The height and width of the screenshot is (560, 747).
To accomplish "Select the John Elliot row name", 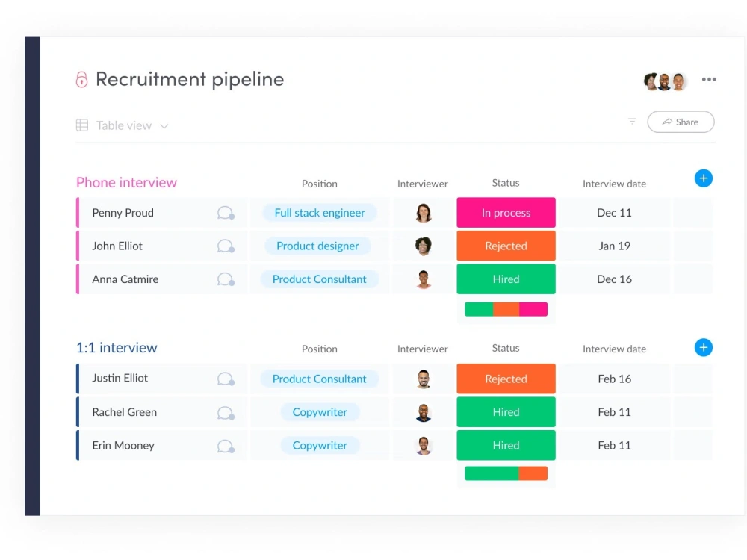I will click(x=117, y=246).
